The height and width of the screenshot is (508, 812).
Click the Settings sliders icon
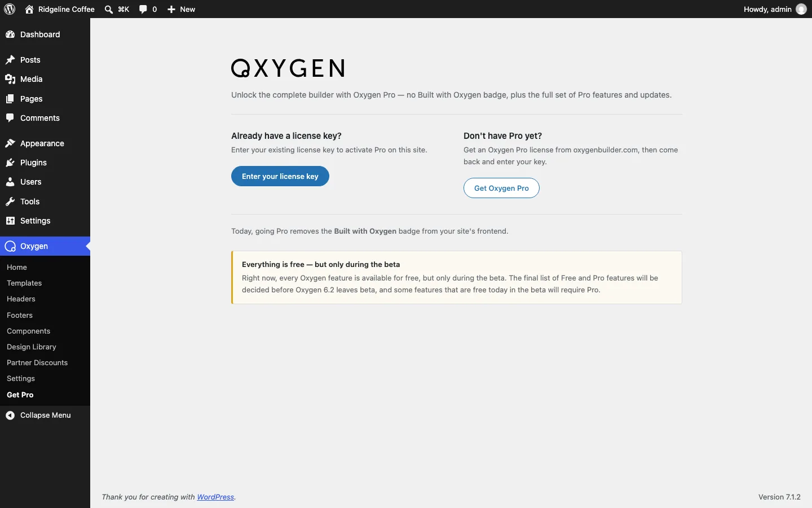tap(10, 221)
